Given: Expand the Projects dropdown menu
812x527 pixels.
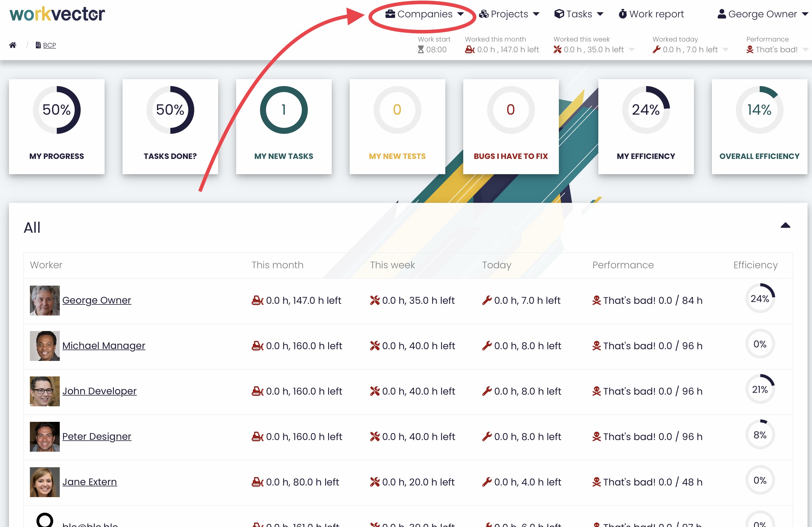Looking at the screenshot, I should [x=509, y=14].
